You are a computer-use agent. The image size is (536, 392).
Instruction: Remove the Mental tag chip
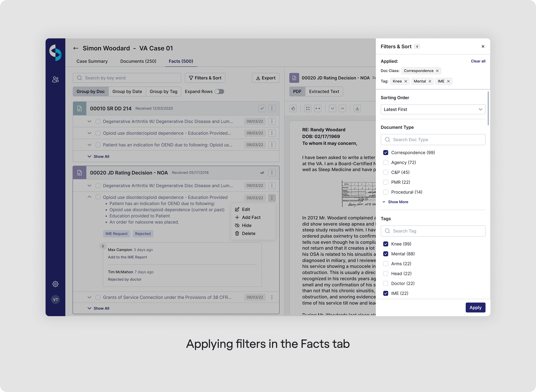430,81
